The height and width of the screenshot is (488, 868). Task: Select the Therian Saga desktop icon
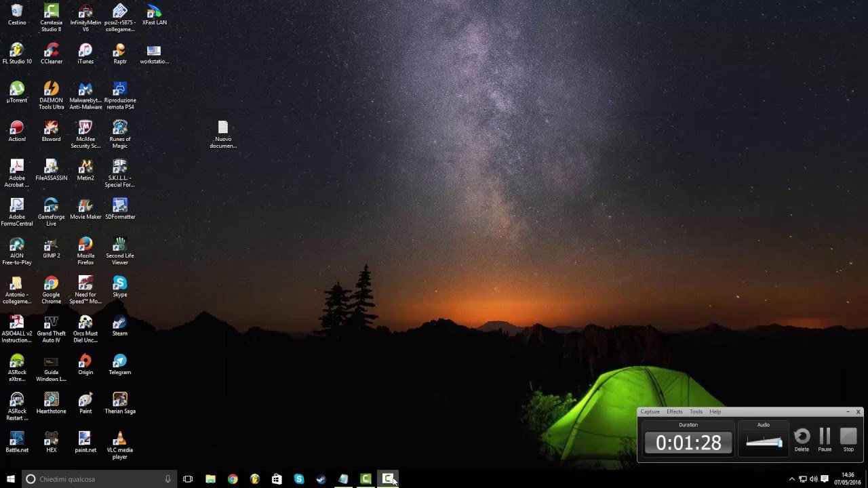point(120,403)
